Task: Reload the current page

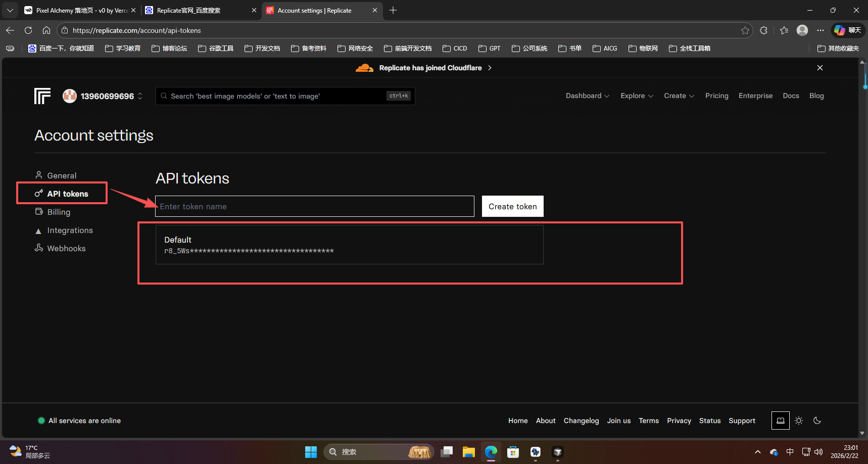Action: click(28, 30)
